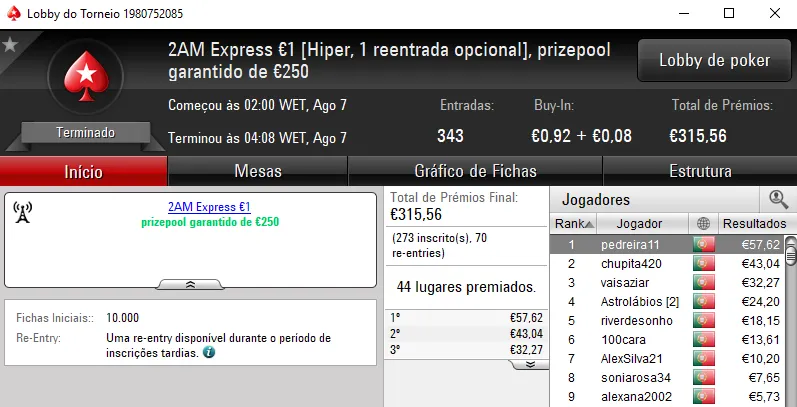
Task: Sort by the Resultados column header
Action: [753, 223]
